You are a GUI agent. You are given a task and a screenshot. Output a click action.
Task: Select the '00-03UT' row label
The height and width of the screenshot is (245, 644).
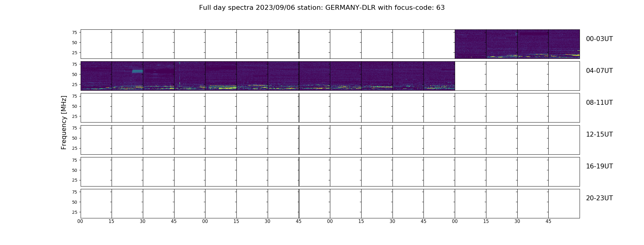(x=599, y=39)
